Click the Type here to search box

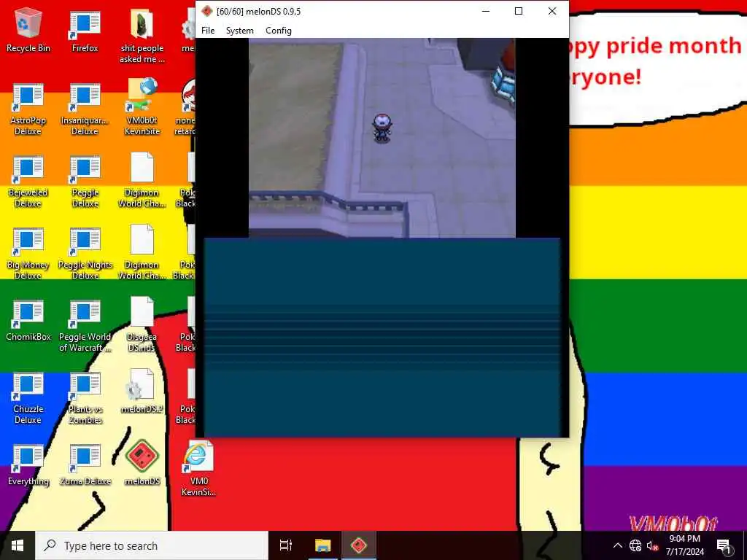(152, 545)
